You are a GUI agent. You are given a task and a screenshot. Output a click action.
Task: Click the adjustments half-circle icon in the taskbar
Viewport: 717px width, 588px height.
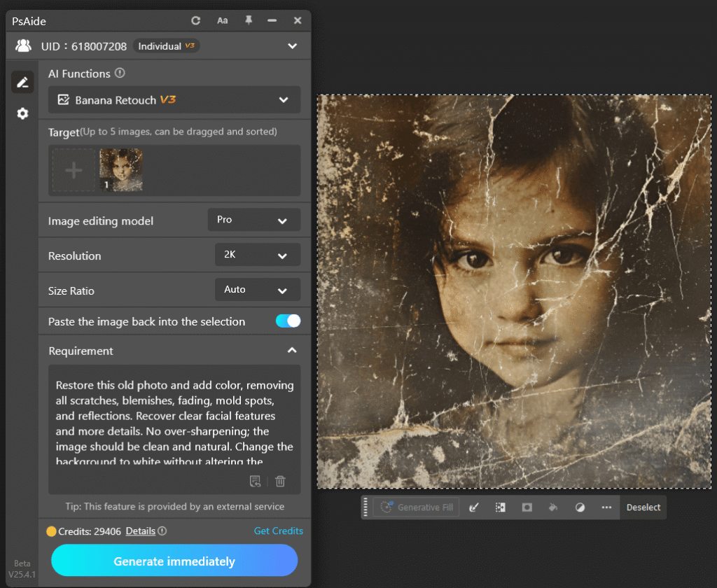[x=579, y=507]
